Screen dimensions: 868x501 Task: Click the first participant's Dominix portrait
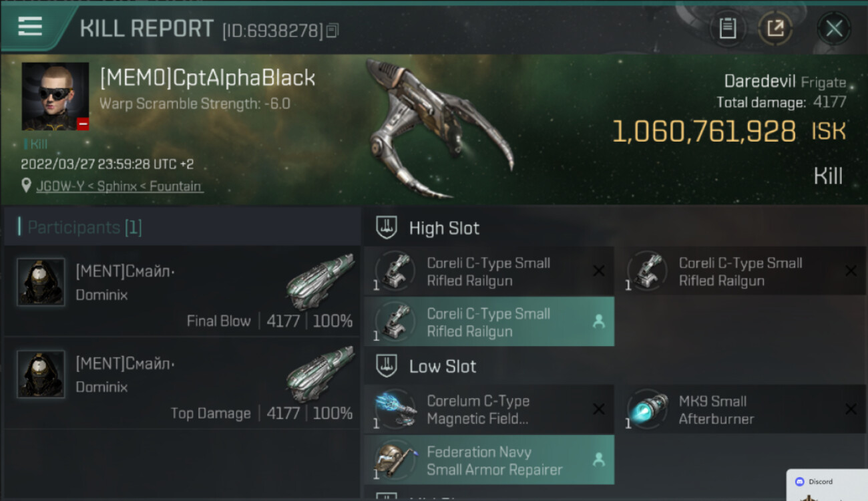click(x=41, y=283)
